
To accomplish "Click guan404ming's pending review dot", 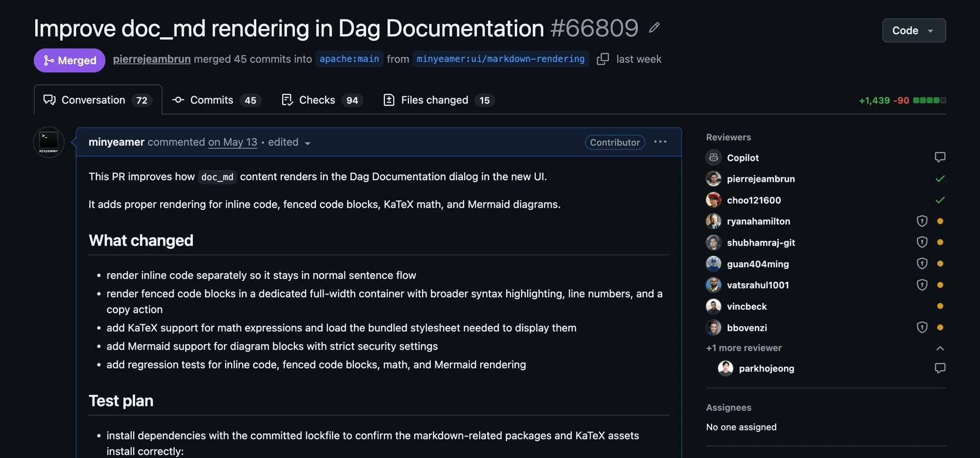I will [940, 264].
